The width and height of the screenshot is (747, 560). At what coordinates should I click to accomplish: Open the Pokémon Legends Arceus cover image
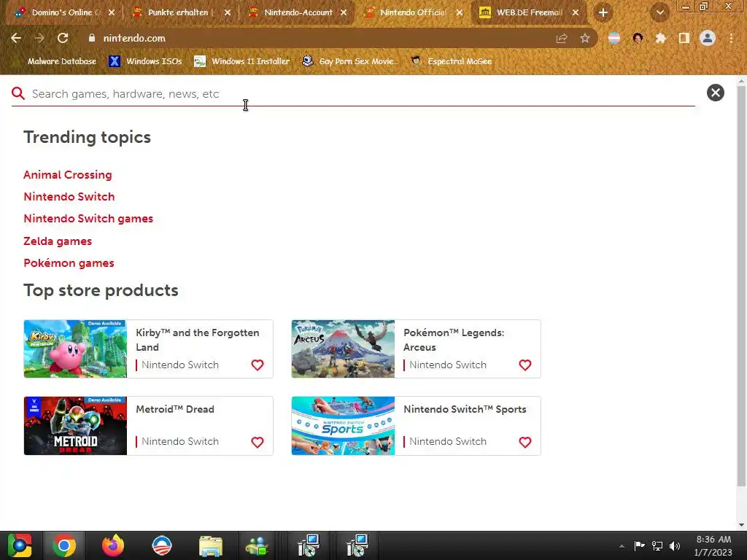point(343,349)
